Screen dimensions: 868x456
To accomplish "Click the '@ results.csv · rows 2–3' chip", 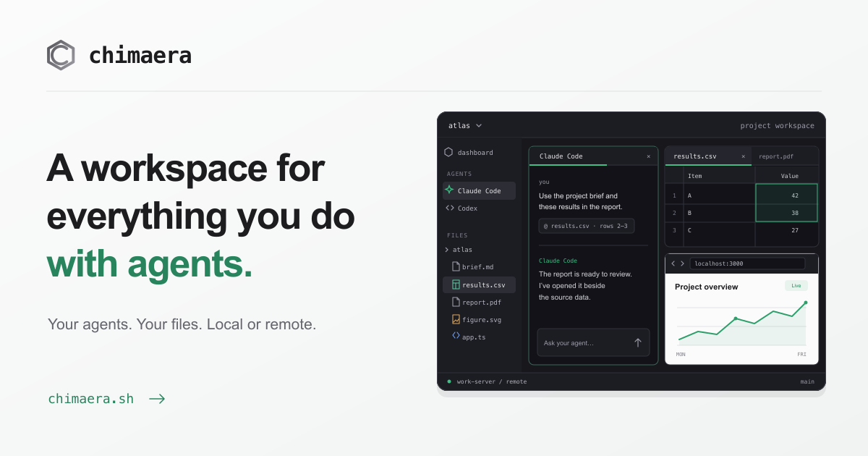I will 587,226.
